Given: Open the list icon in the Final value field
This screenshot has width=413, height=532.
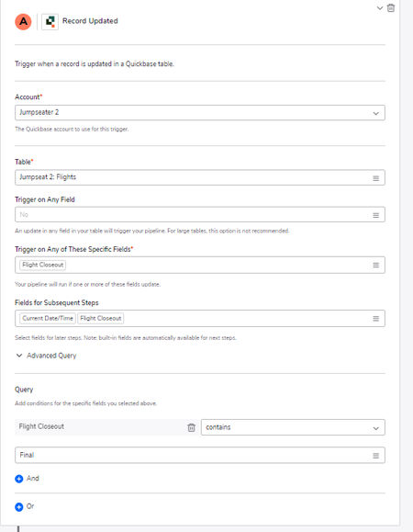Looking at the screenshot, I should [x=375, y=456].
